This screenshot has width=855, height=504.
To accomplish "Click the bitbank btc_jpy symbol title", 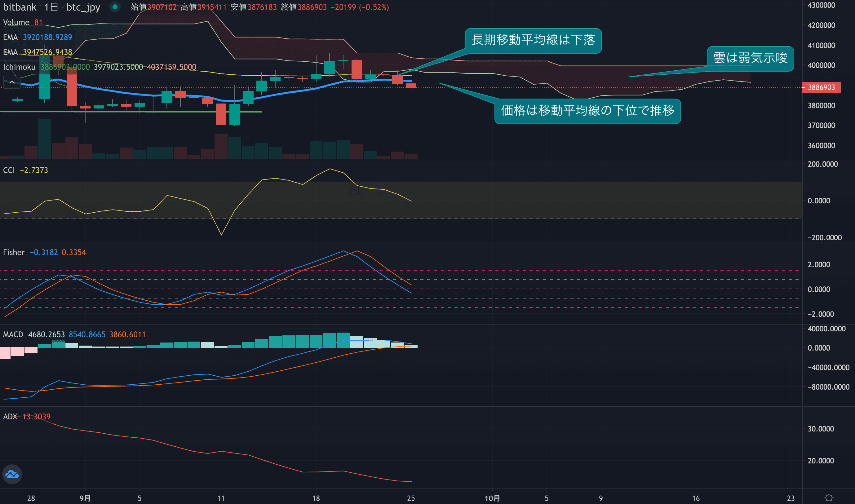I will [20, 7].
